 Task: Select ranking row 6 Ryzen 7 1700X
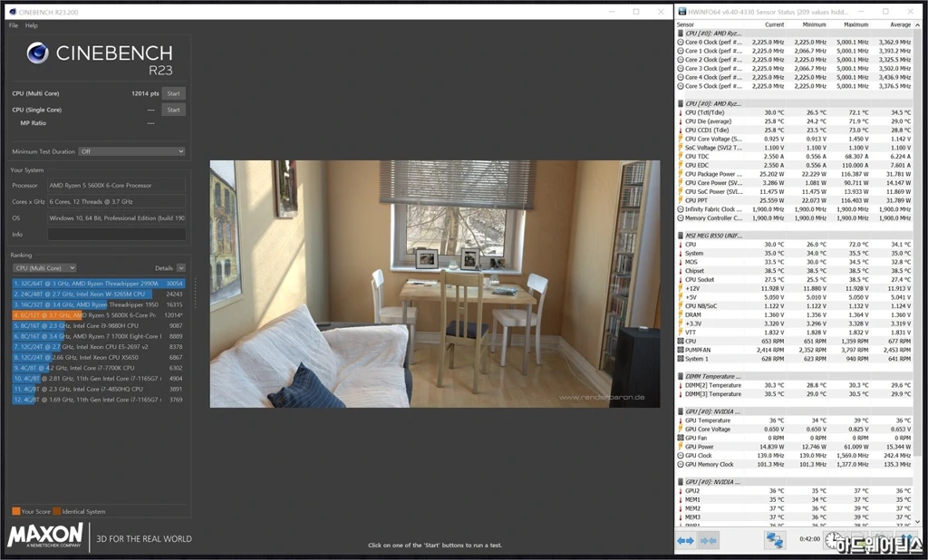(x=98, y=336)
